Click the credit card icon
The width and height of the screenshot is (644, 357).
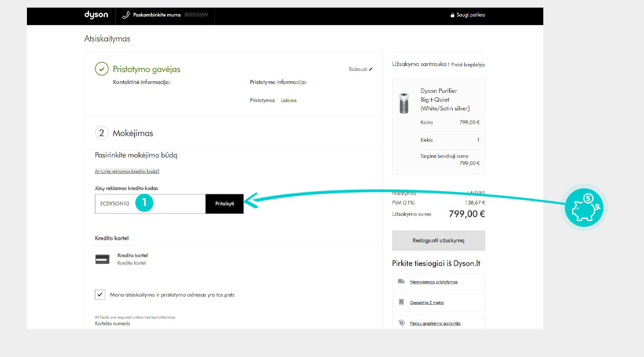point(102,259)
